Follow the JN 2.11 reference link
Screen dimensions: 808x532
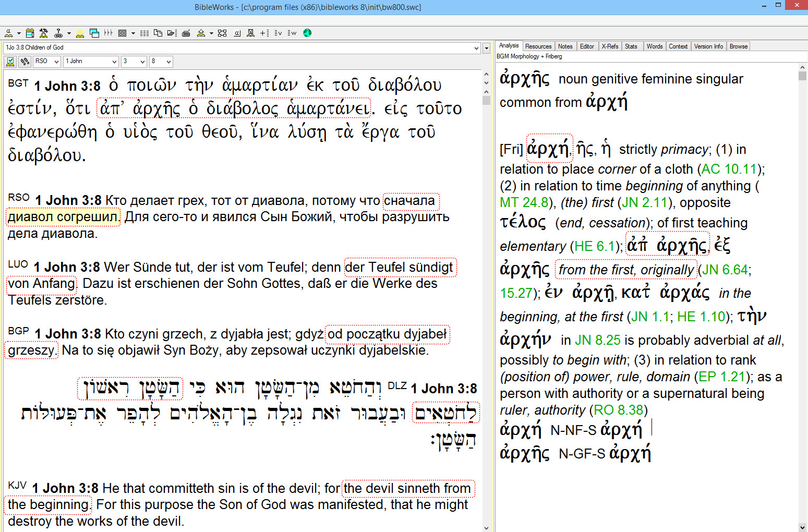pos(645,202)
